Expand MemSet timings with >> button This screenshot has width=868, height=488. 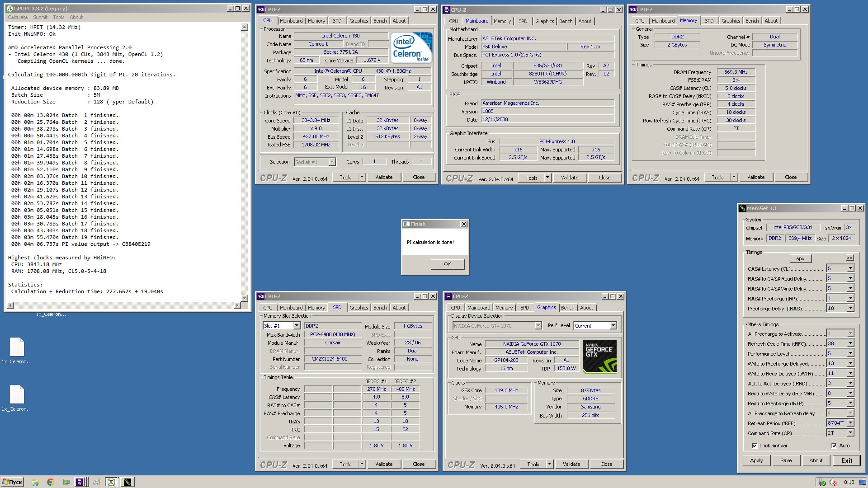tap(849, 258)
